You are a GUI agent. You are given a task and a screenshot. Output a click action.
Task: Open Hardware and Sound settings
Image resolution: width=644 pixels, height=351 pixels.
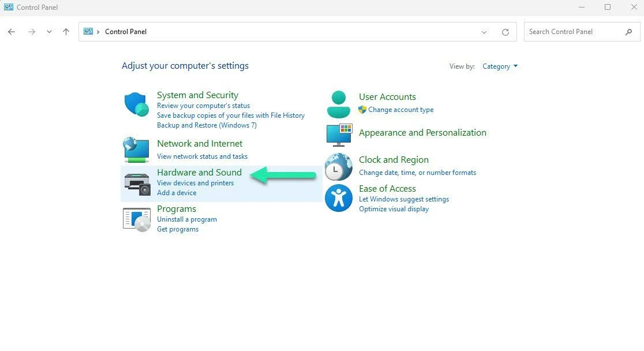click(x=199, y=172)
